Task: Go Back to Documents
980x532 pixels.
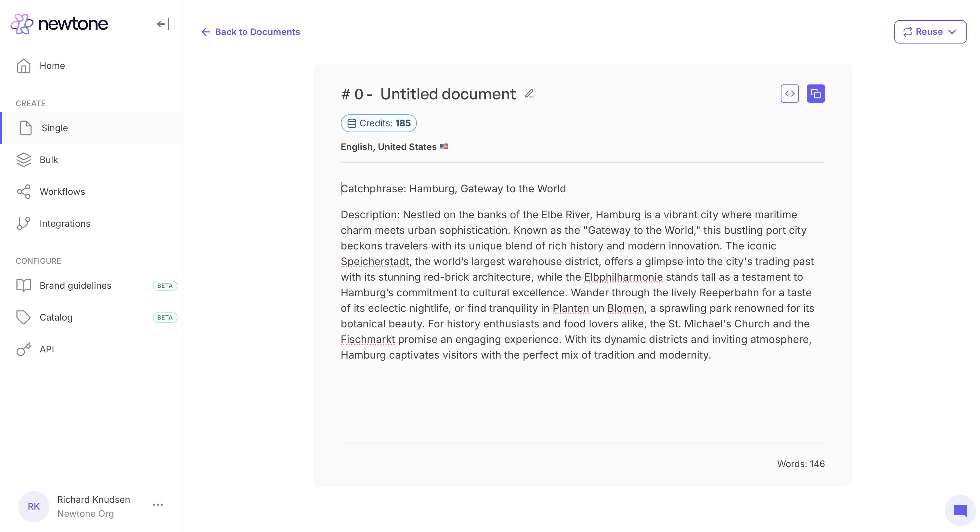Action: click(x=251, y=32)
